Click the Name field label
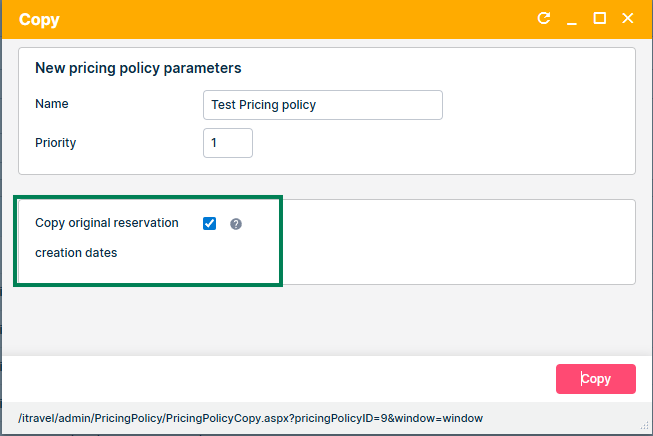Image resolution: width=653 pixels, height=436 pixels. [52, 104]
